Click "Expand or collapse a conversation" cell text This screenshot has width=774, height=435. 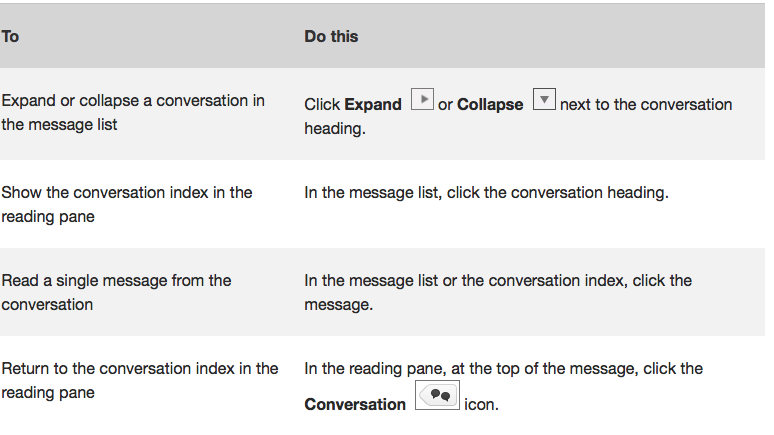[x=133, y=101]
